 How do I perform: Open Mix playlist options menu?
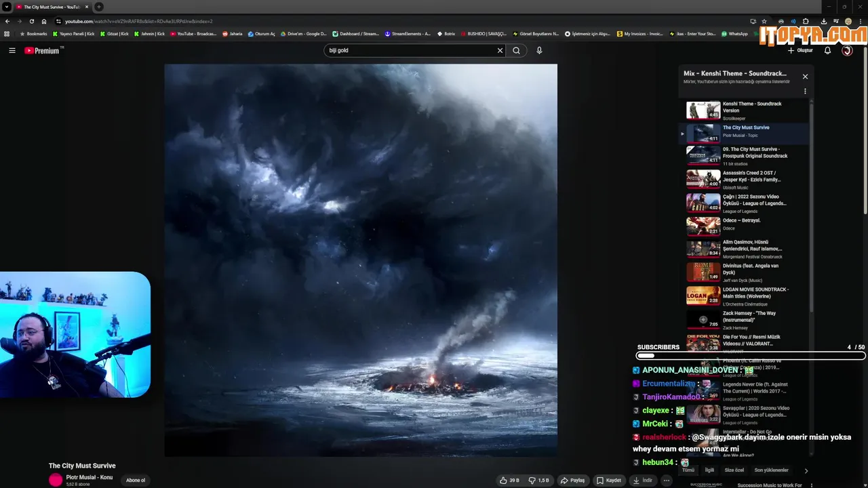pos(805,91)
